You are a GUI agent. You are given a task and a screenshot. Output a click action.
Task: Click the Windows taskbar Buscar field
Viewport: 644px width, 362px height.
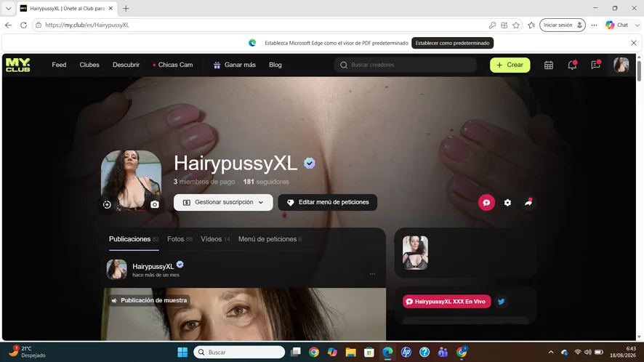tap(239, 352)
